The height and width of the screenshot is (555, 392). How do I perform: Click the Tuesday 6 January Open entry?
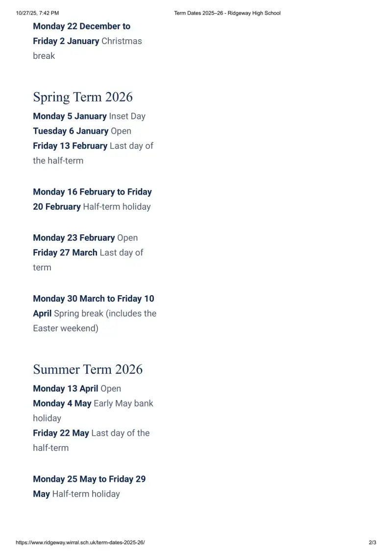pyautogui.click(x=82, y=131)
